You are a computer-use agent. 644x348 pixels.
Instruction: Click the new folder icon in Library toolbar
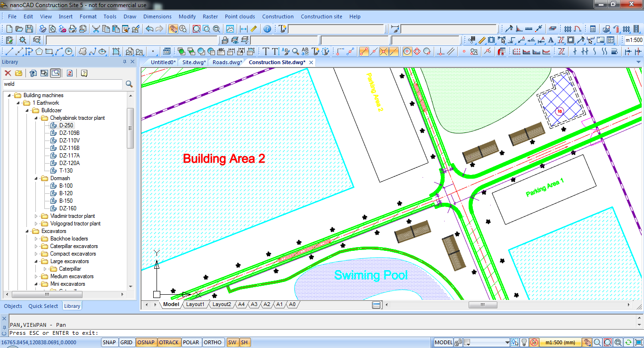pyautogui.click(x=18, y=73)
